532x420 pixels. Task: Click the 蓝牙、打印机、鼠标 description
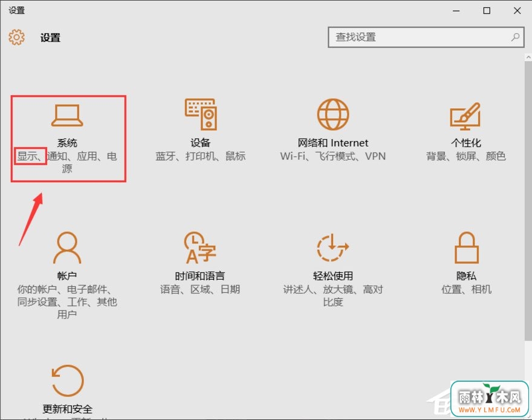click(200, 156)
